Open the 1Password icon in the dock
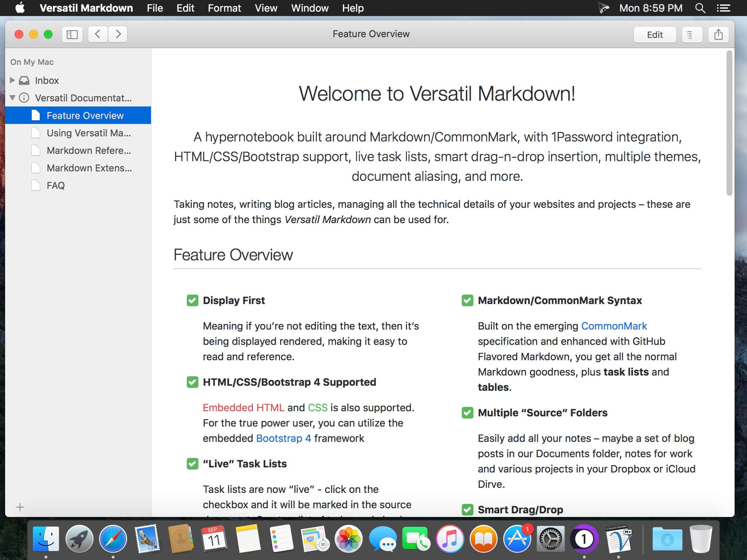 pos(584,538)
